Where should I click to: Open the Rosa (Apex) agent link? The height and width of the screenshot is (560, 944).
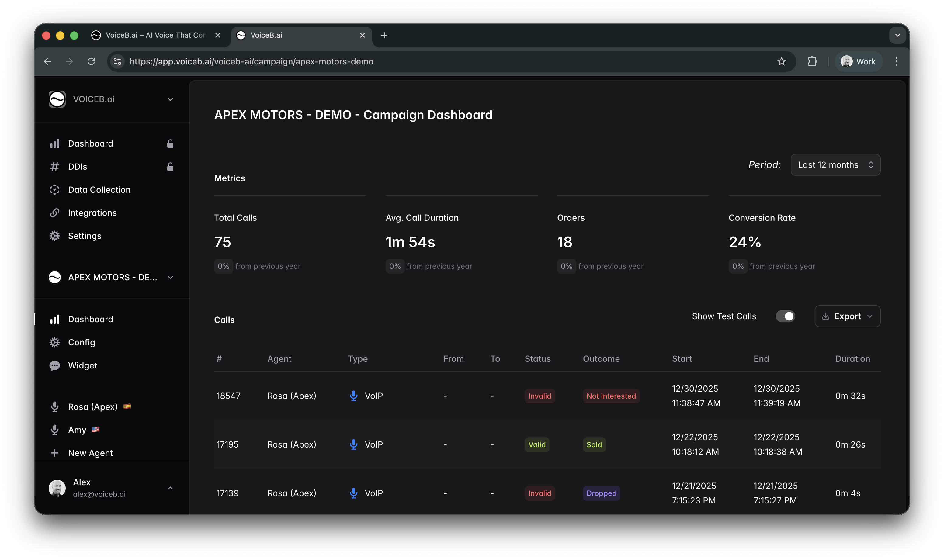pyautogui.click(x=92, y=407)
